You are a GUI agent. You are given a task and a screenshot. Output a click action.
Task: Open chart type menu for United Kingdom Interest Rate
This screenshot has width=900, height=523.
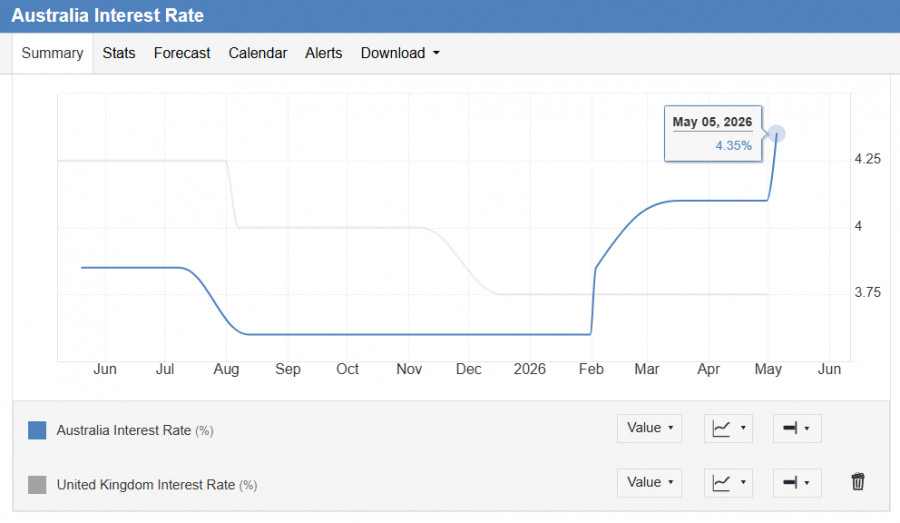tap(728, 483)
